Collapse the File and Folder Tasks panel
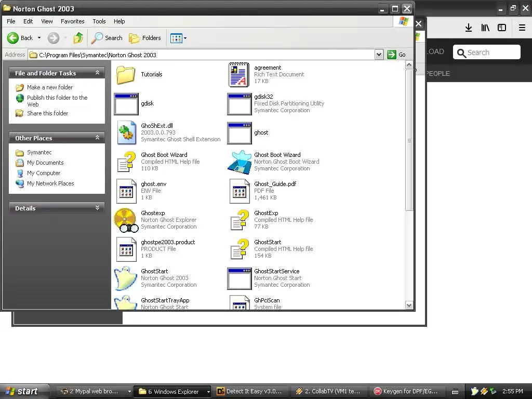Screen dimensions: 532x399 [x=97, y=73]
